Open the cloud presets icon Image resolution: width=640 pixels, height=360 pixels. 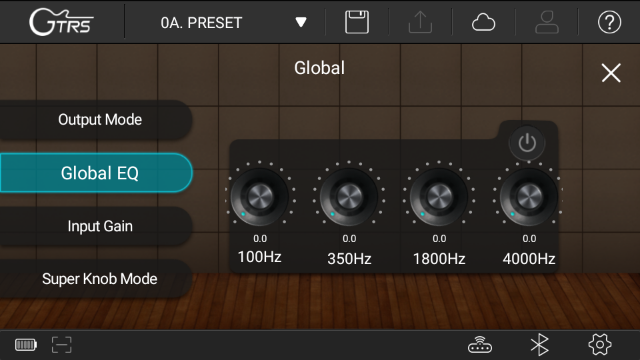click(483, 22)
